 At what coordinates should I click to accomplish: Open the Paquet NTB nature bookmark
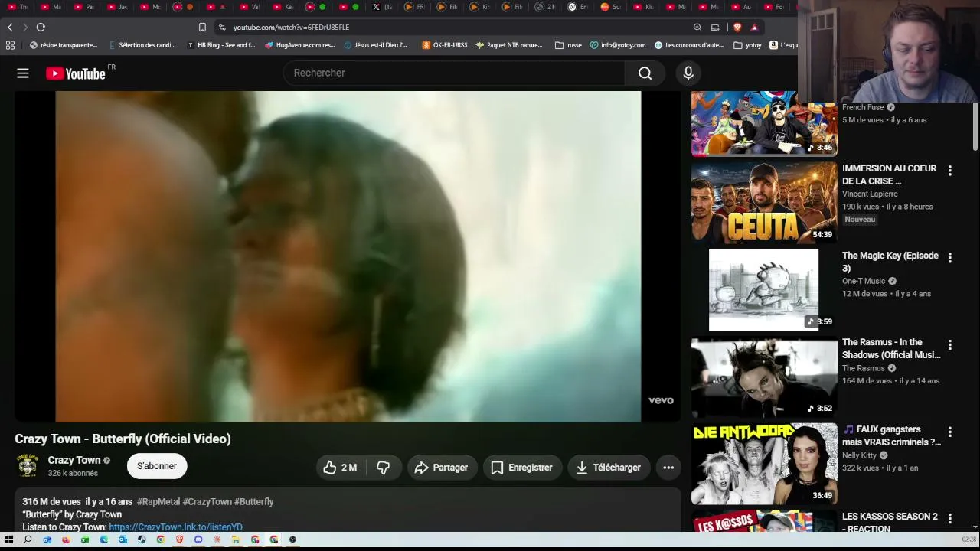point(509,45)
